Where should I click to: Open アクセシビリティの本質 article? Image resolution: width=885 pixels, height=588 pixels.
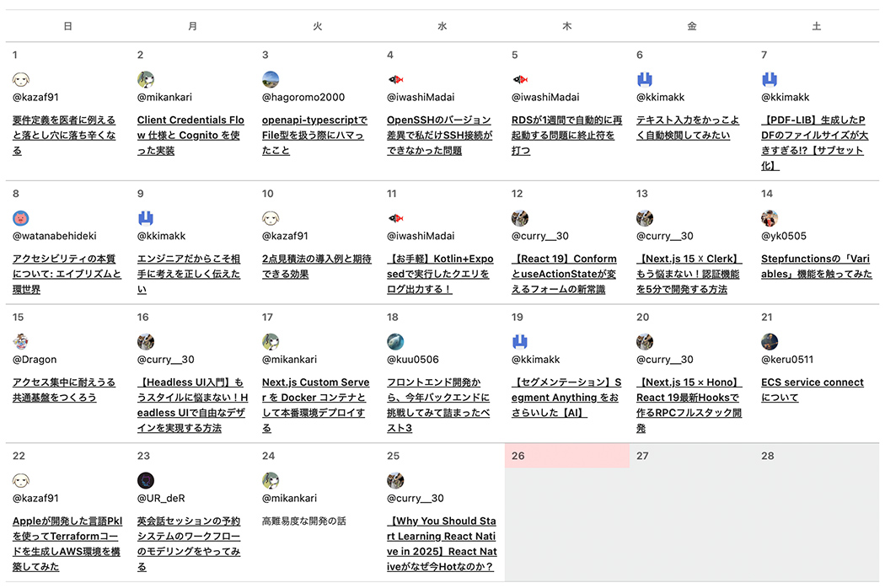pos(67,275)
